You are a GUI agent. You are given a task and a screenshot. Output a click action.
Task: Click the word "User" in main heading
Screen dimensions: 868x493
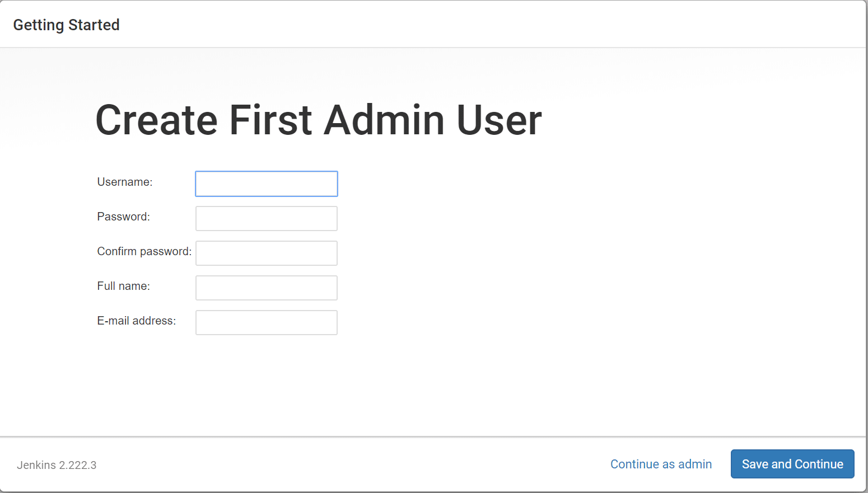click(499, 120)
